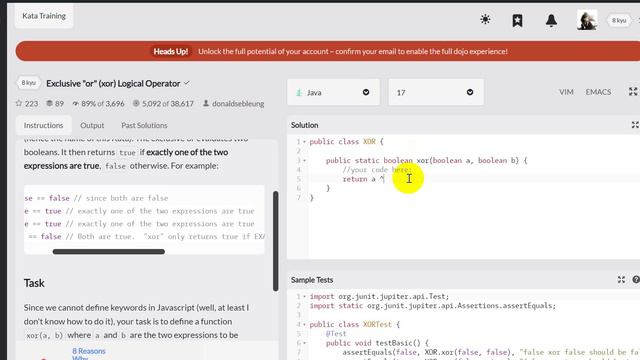Toggle the light/dark theme sun icon
Screen dimensions: 640x360
click(485, 20)
